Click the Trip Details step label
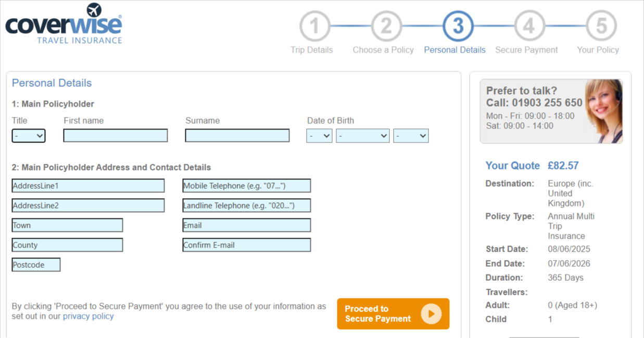The width and height of the screenshot is (644, 338). coord(311,50)
